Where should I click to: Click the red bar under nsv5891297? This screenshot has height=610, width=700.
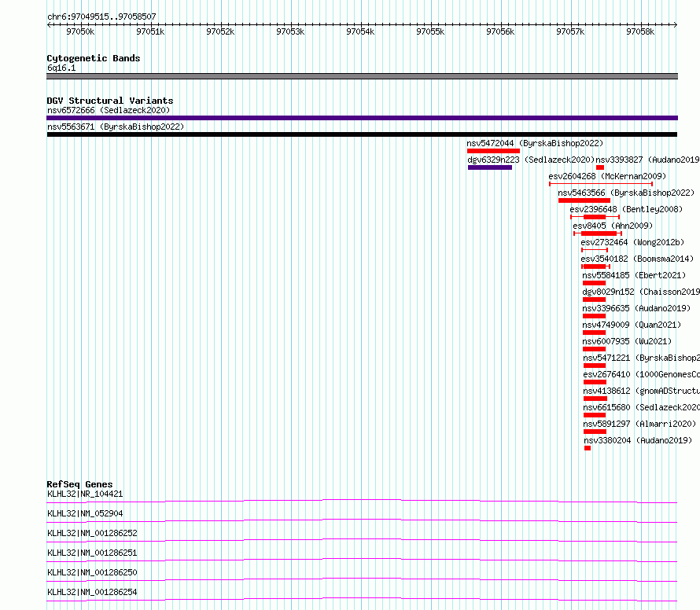coord(595,432)
